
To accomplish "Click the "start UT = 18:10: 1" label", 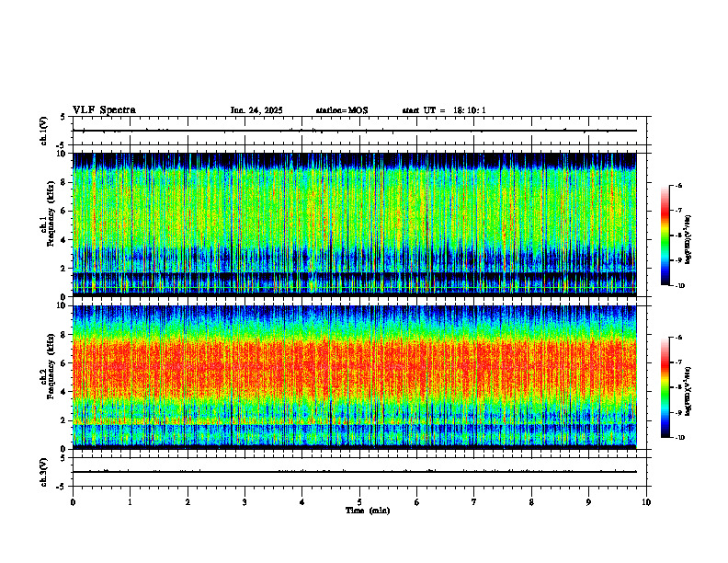I will click(x=444, y=110).
